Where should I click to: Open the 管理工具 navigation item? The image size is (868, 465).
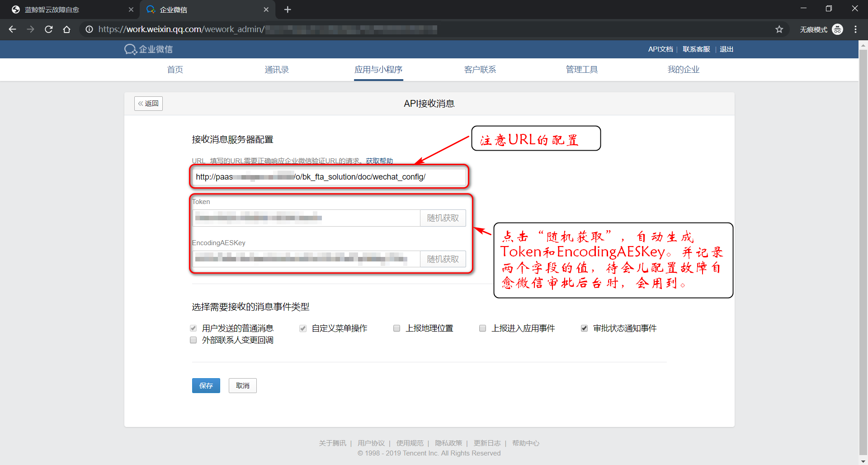click(582, 70)
